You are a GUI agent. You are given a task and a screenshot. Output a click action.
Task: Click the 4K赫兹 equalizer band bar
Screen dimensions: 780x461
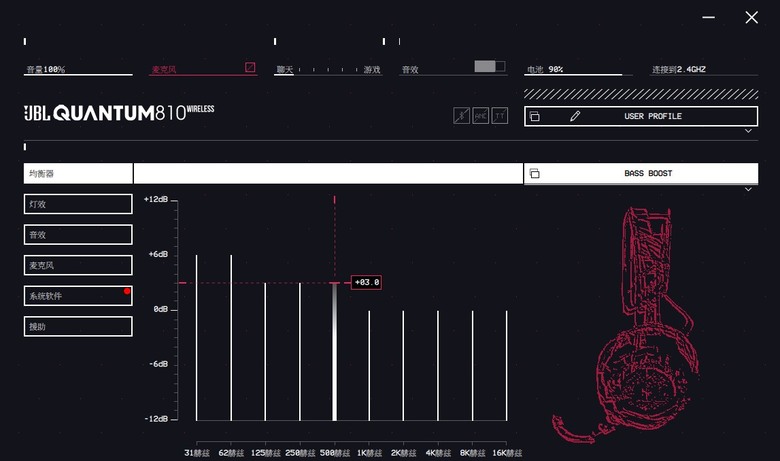tap(438, 366)
